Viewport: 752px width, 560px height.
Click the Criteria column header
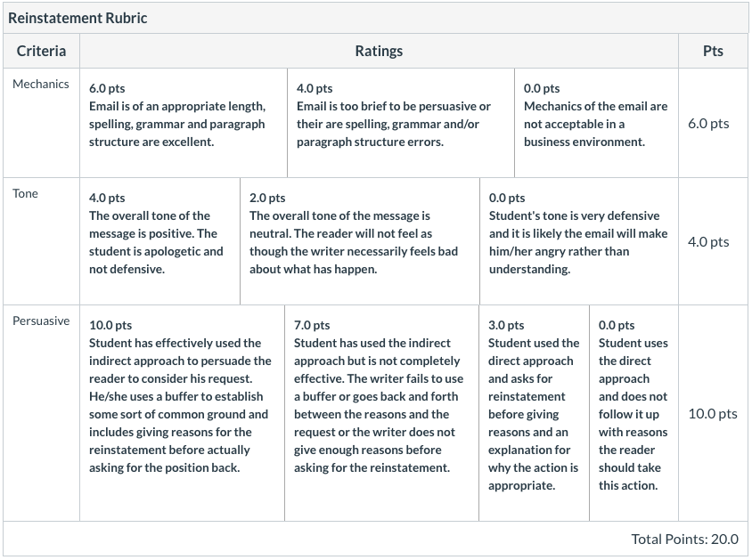41,51
